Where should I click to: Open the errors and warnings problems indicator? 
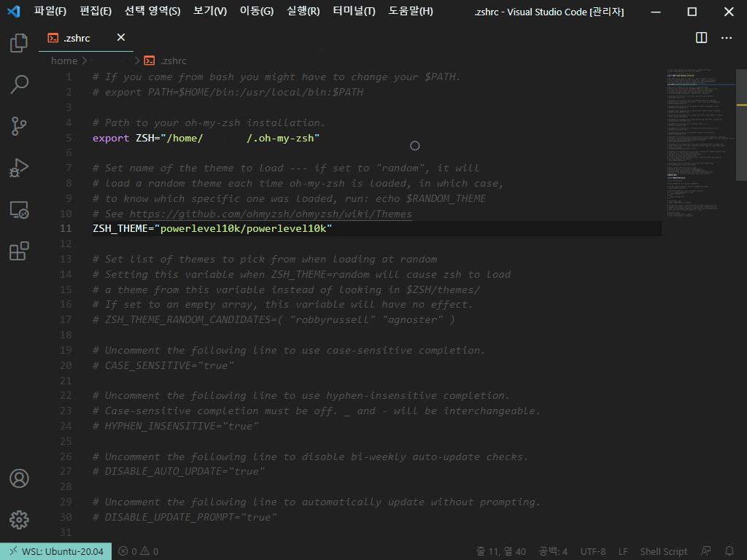coord(139,551)
